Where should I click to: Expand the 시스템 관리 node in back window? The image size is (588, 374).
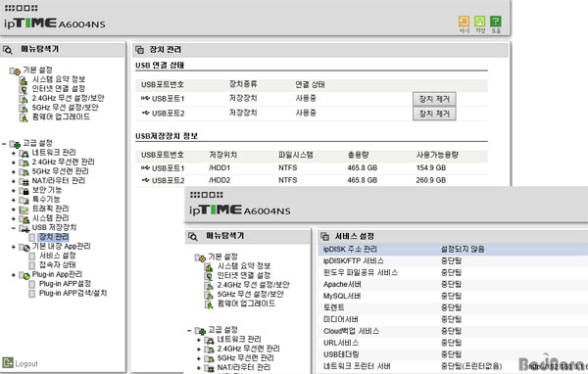[x=14, y=218]
